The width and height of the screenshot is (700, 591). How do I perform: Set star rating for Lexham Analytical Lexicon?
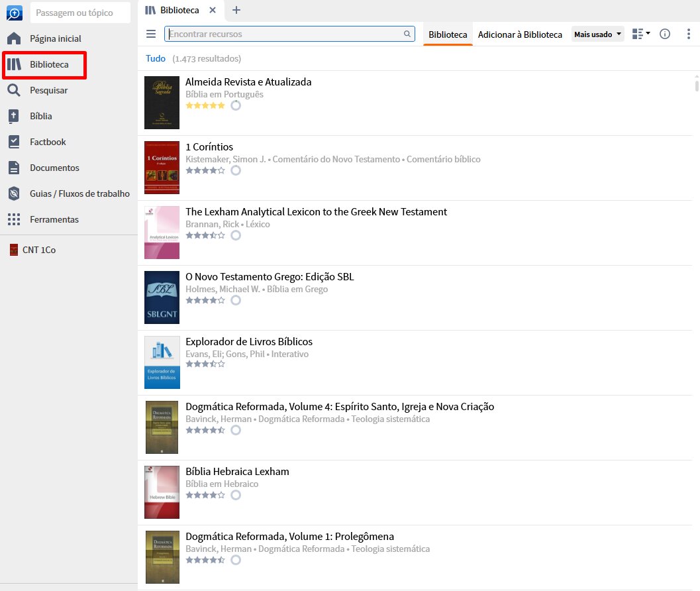(205, 235)
